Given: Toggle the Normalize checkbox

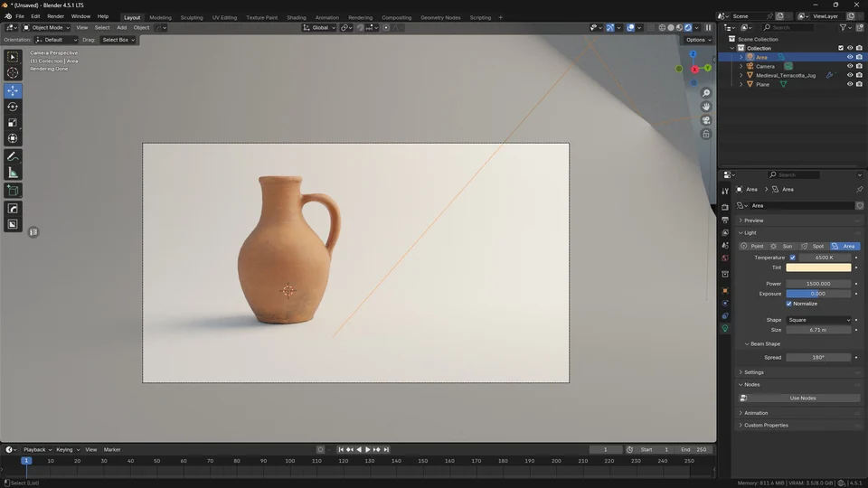Looking at the screenshot, I should 788,304.
